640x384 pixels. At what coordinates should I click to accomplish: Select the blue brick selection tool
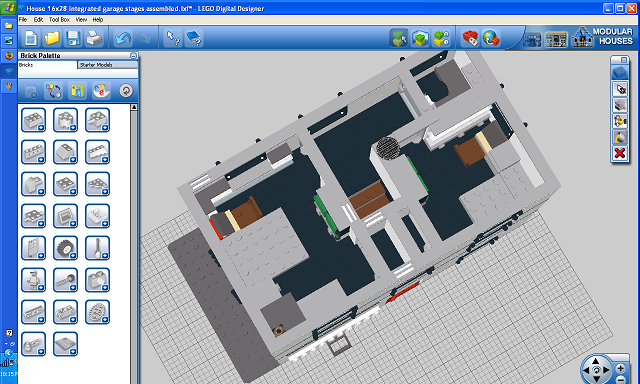pyautogui.click(x=620, y=73)
